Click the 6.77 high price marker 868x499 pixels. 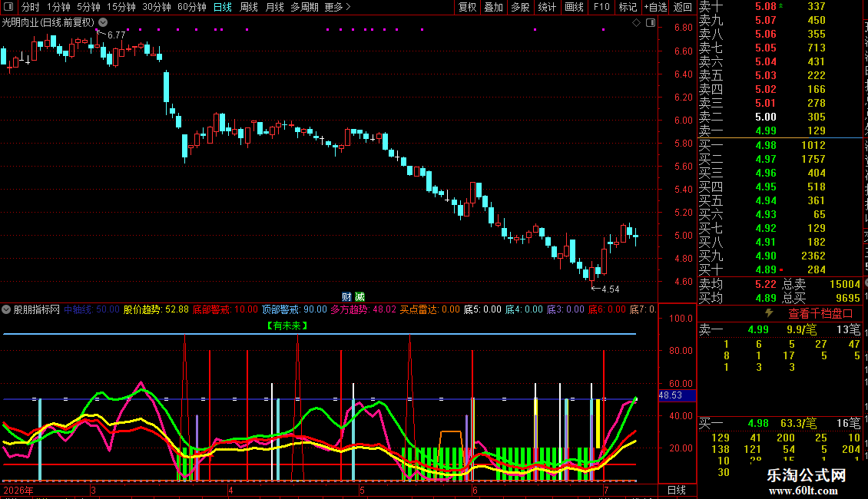pyautogui.click(x=116, y=35)
